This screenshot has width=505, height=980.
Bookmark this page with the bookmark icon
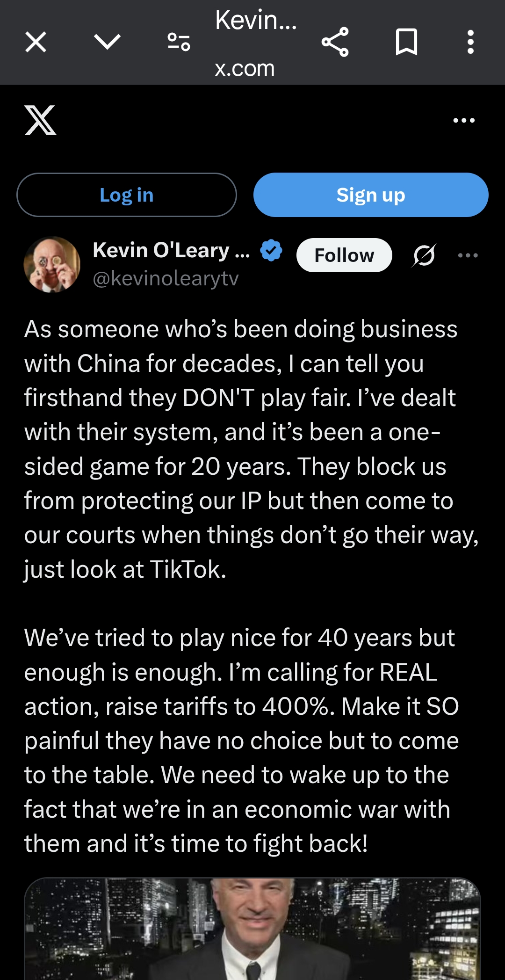click(406, 42)
